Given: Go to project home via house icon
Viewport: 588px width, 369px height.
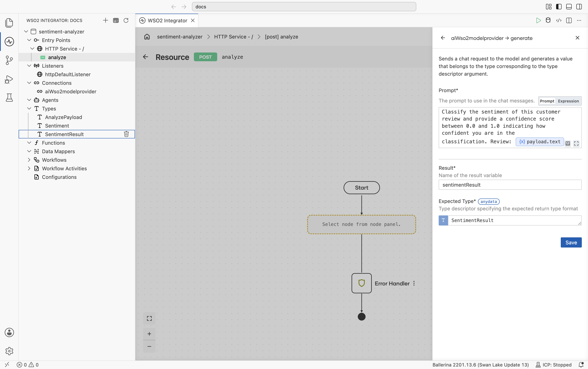Looking at the screenshot, I should 147,37.
